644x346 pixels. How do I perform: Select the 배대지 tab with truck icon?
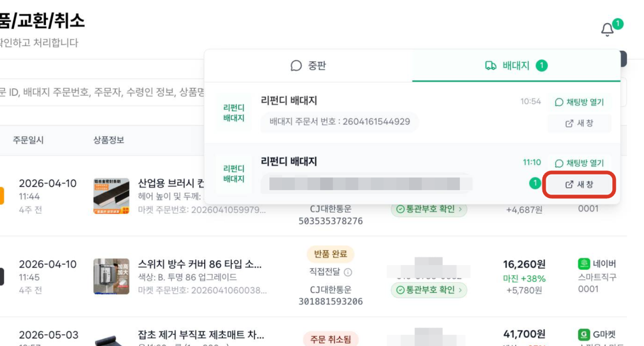[516, 66]
